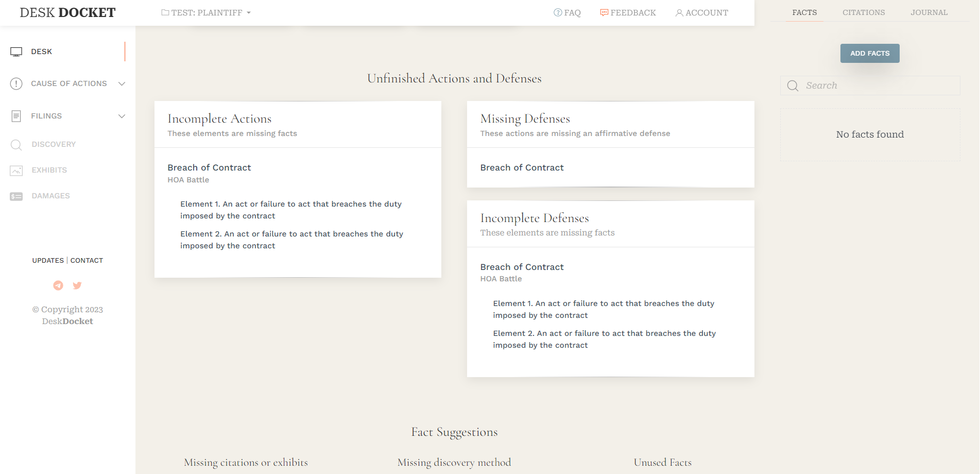The height and width of the screenshot is (474, 980).
Task: Click the Discovery magnifier icon
Action: (16, 145)
